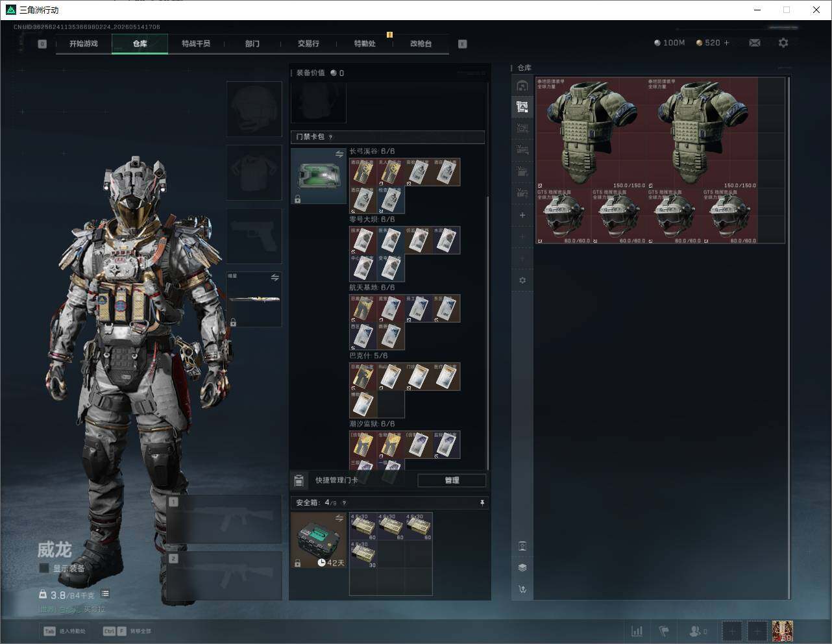Click the warehouse vertical scrollbar
The width and height of the screenshot is (832, 644).
[x=789, y=338]
